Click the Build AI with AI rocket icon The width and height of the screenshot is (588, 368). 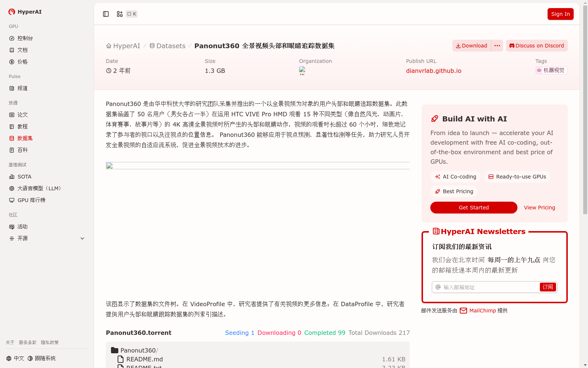[x=435, y=118]
